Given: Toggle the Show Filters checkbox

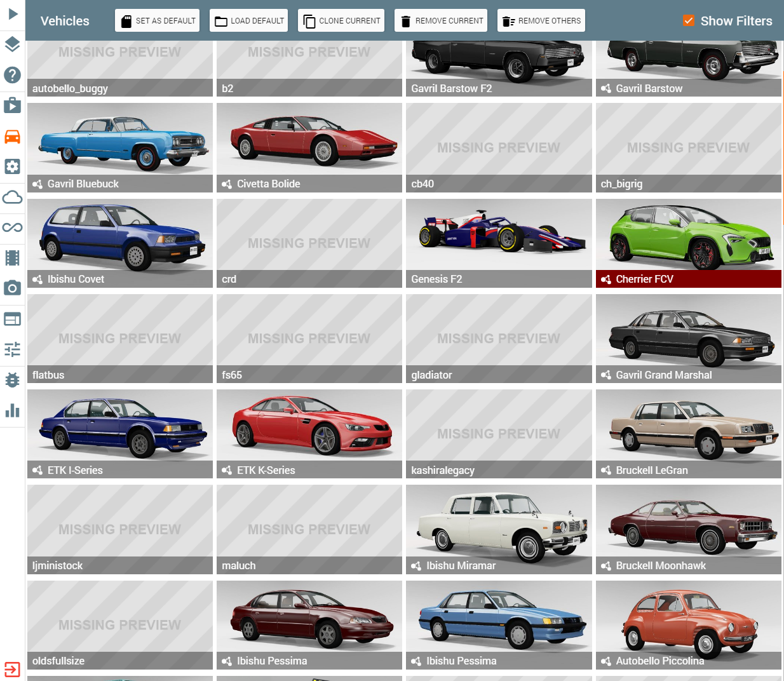Looking at the screenshot, I should pos(689,21).
